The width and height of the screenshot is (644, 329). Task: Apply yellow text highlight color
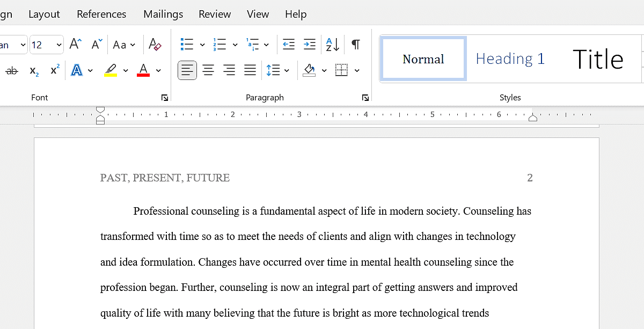click(x=111, y=70)
